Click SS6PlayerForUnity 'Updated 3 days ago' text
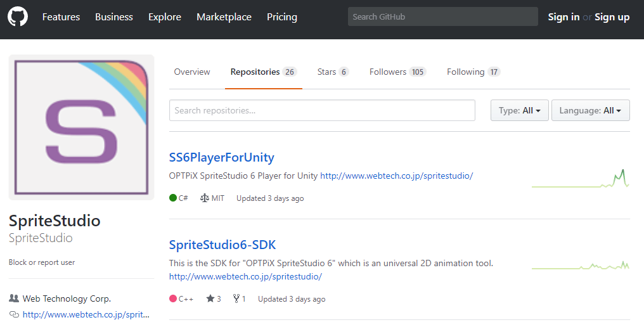The width and height of the screenshot is (644, 327). click(270, 198)
